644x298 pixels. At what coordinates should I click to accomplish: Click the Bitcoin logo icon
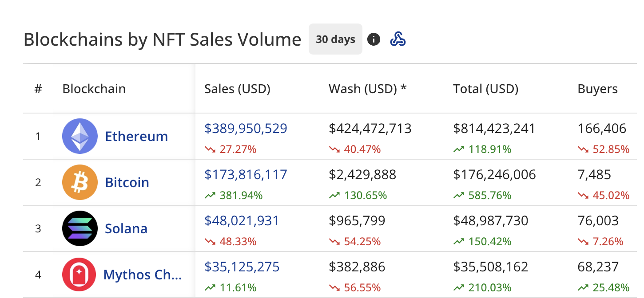click(x=80, y=182)
